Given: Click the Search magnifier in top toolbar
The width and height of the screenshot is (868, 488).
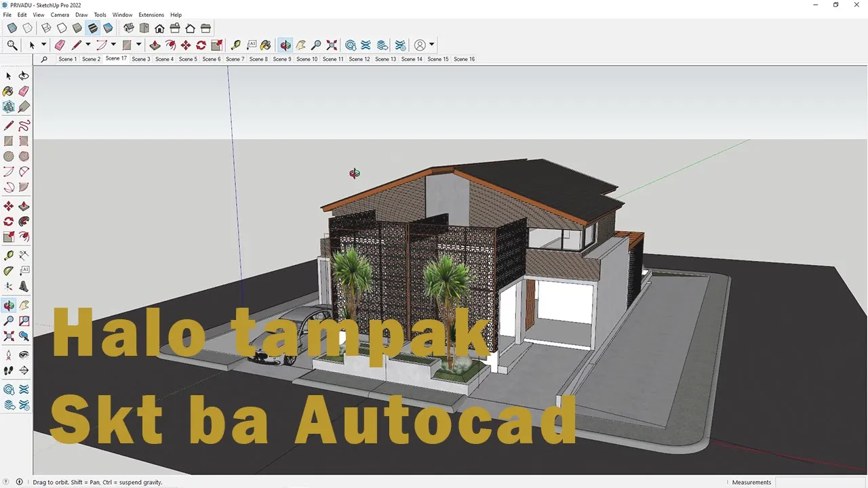Looking at the screenshot, I should pyautogui.click(x=12, y=45).
